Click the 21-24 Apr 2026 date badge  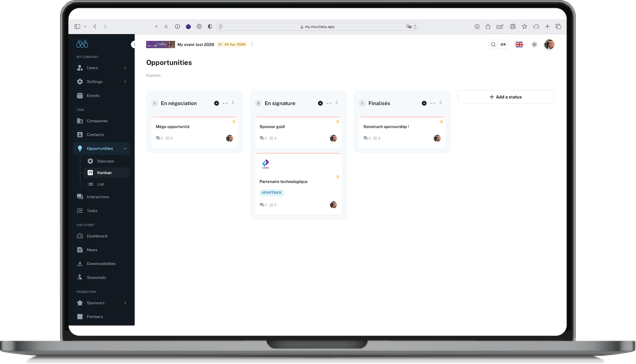click(232, 44)
